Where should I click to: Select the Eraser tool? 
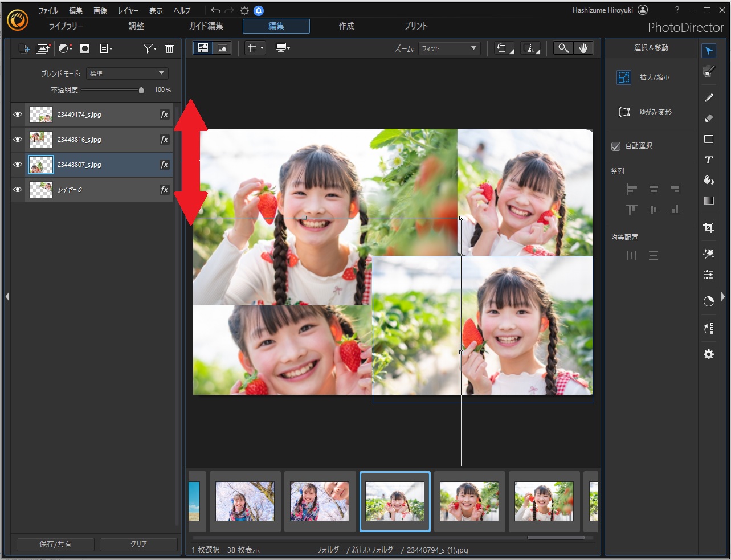(709, 118)
